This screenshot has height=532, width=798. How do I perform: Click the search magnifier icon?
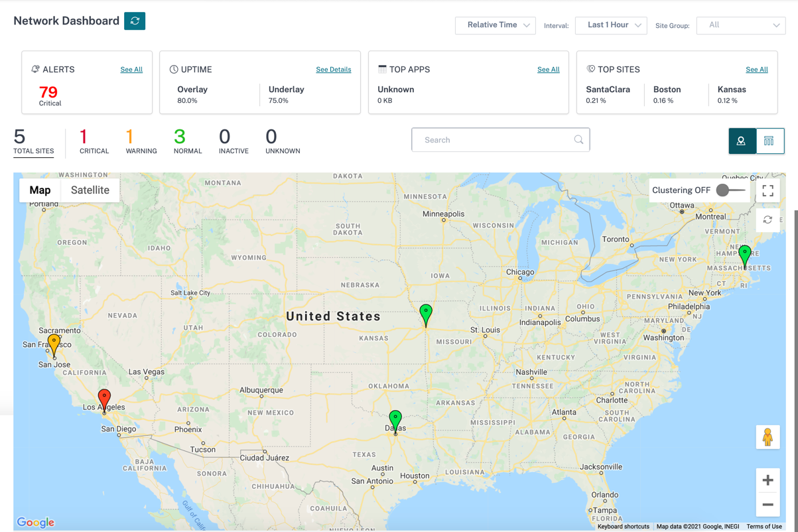578,140
